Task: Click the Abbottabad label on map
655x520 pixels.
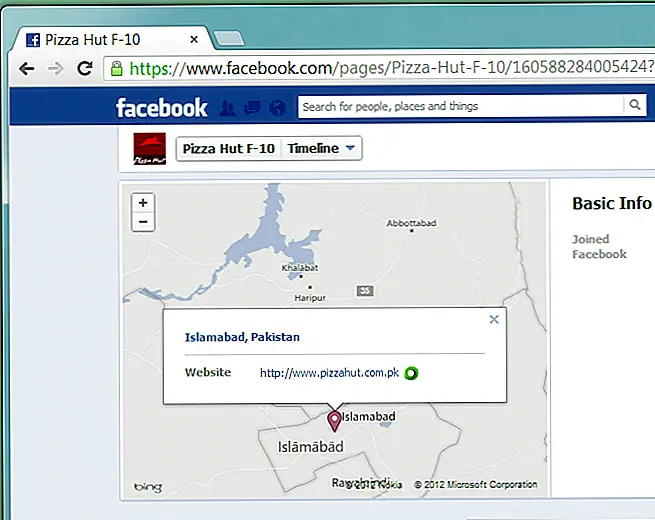Action: pyautogui.click(x=411, y=223)
